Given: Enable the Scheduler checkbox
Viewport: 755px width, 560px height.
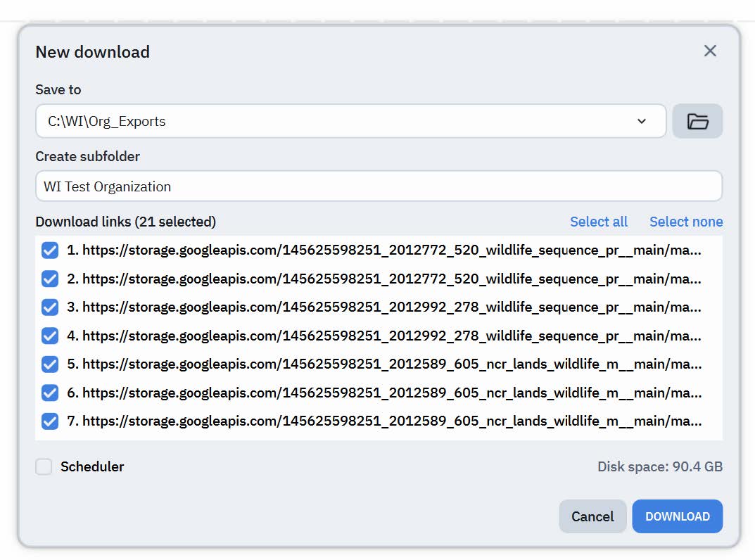Looking at the screenshot, I should tap(44, 466).
